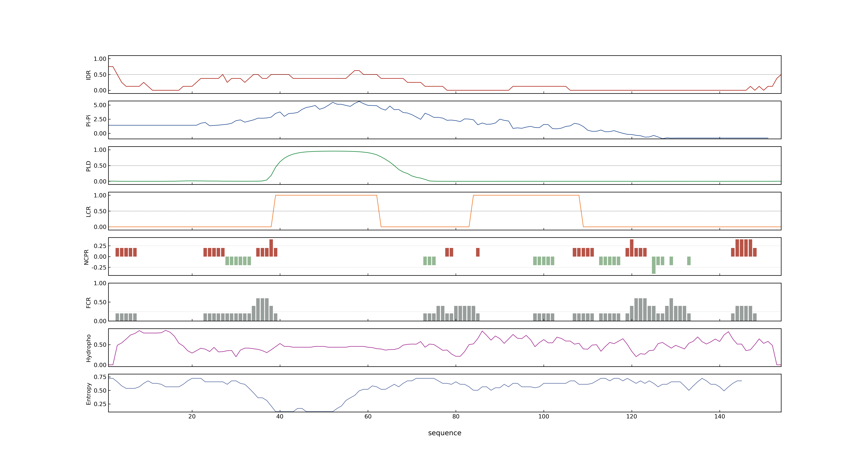868x463 pixels.
Task: Click the second LCR plateau near position 95
Action: (x=526, y=195)
